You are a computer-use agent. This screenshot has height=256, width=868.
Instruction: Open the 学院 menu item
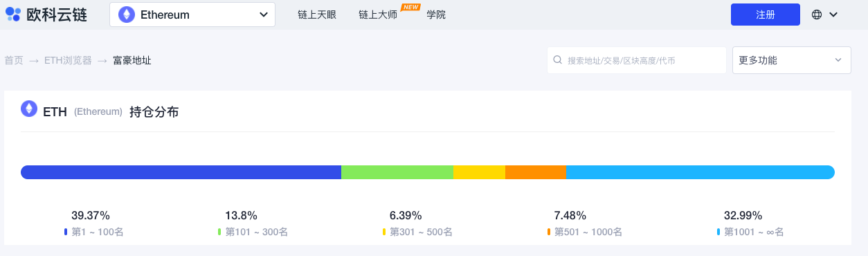[436, 15]
